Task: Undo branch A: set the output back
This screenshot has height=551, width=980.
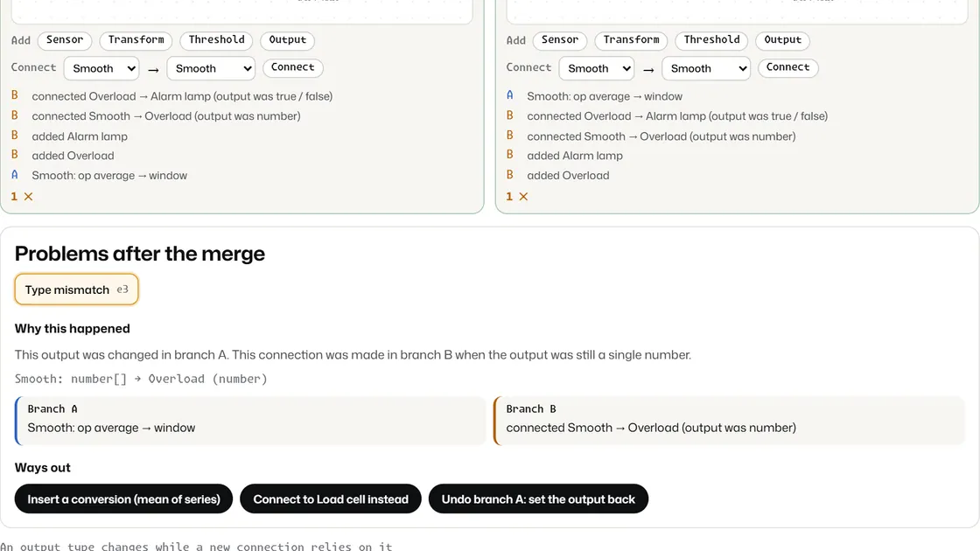Action: point(538,499)
